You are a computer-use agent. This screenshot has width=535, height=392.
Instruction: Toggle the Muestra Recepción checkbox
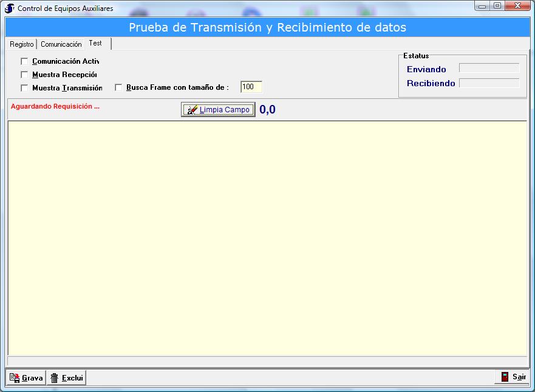point(24,75)
